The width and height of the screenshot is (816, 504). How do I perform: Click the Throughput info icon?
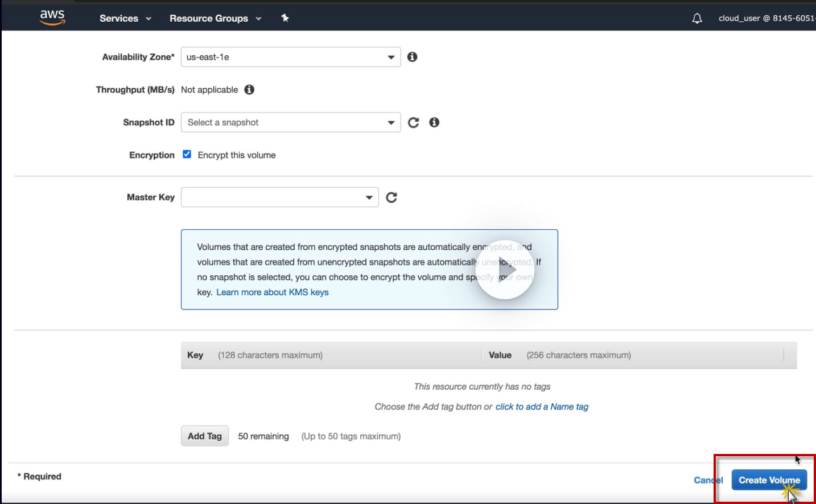pos(249,90)
